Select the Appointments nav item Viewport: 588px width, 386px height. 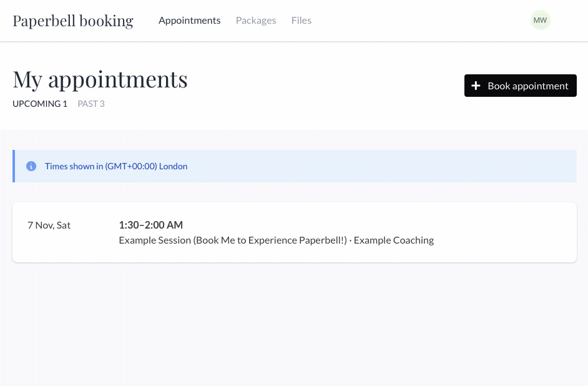(189, 20)
